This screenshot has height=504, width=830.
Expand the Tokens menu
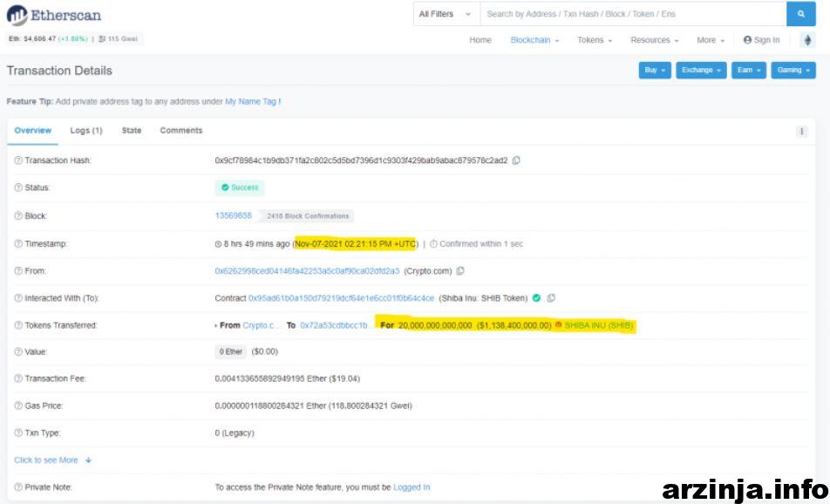[595, 40]
